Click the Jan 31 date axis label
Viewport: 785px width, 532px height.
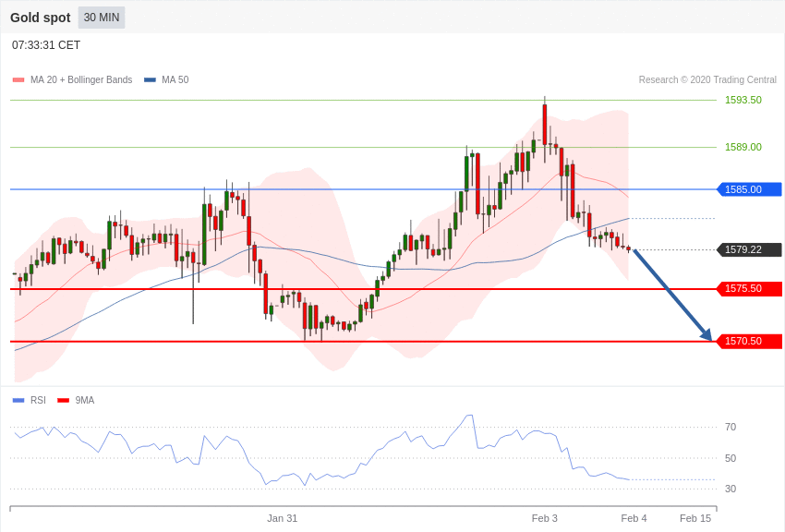pos(282,518)
